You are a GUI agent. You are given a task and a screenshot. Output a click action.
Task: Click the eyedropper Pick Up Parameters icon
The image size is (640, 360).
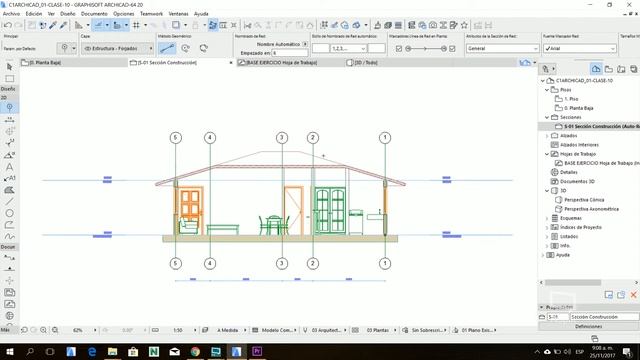(53, 25)
